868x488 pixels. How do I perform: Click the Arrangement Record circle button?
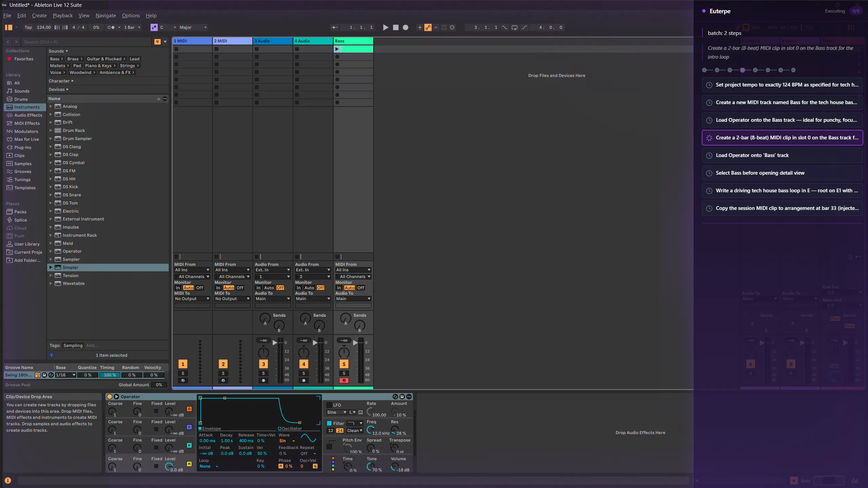coord(405,27)
